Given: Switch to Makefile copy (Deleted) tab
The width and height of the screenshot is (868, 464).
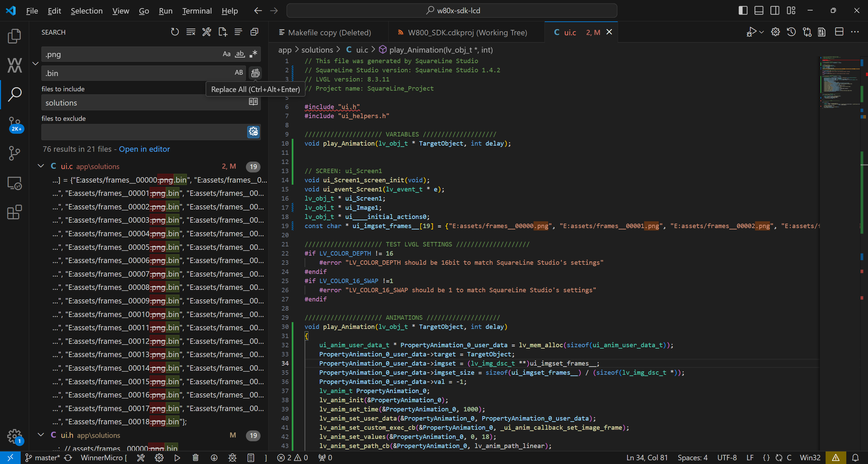Looking at the screenshot, I should click(329, 32).
